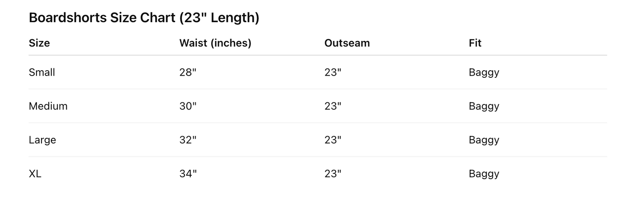
Task: Click the Boardshorts Size Chart title
Action: (144, 18)
